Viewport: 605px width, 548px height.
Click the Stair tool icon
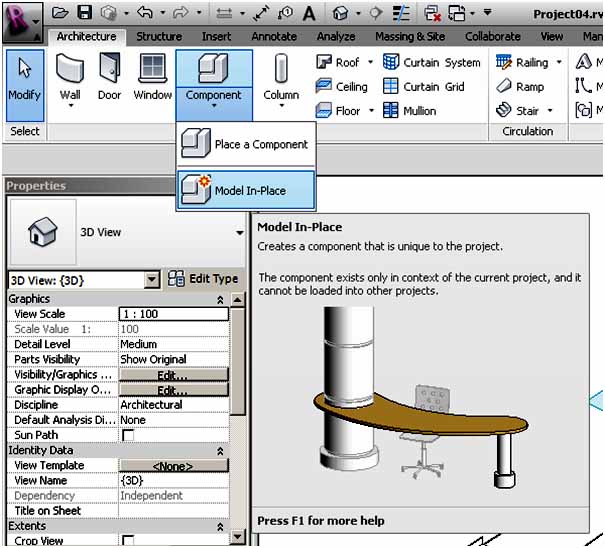(x=505, y=110)
